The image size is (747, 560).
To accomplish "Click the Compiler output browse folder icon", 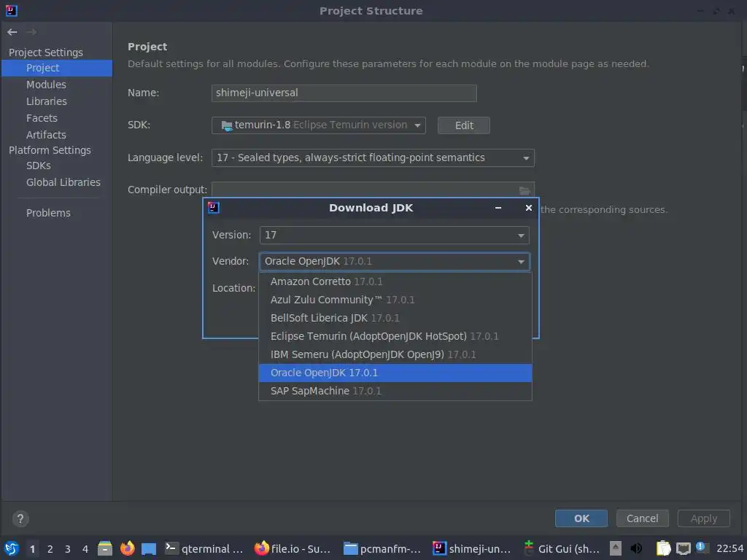I will point(524,190).
